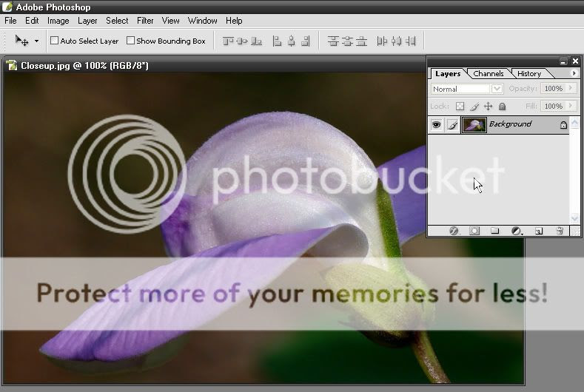Click the Adobe Photoshop application icon
This screenshot has width=584, height=392.
(x=7, y=7)
